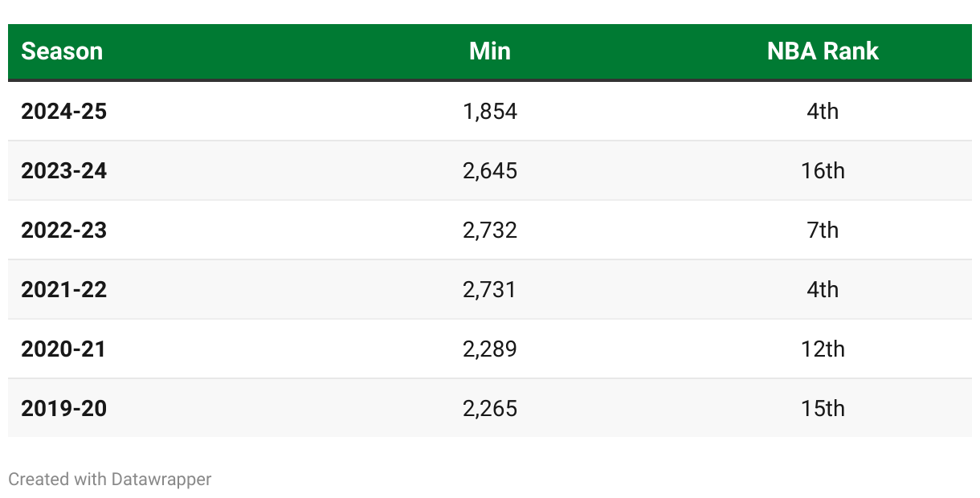
Task: Click the Season column header
Action: point(62,51)
